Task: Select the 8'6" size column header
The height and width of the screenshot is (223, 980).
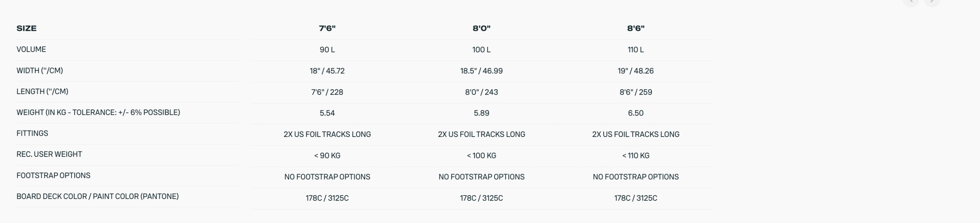Action: pos(635,28)
